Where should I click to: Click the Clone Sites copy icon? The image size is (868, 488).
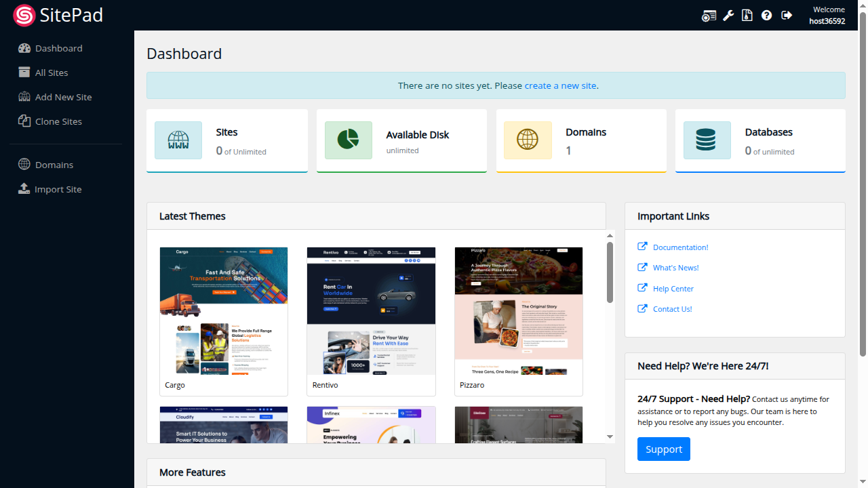tap(24, 121)
